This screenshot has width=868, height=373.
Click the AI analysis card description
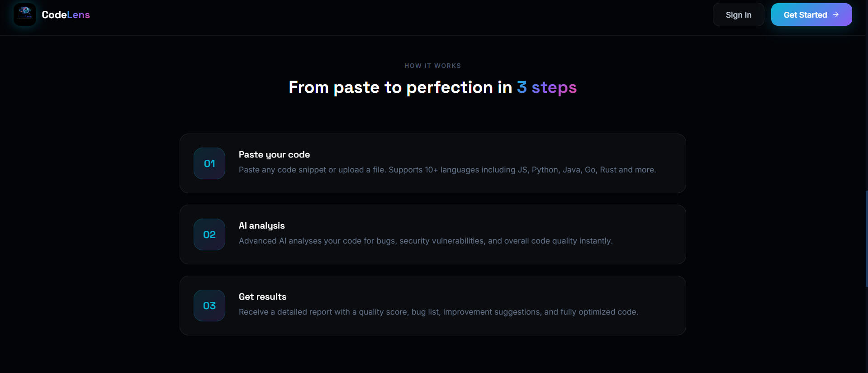coord(426,241)
